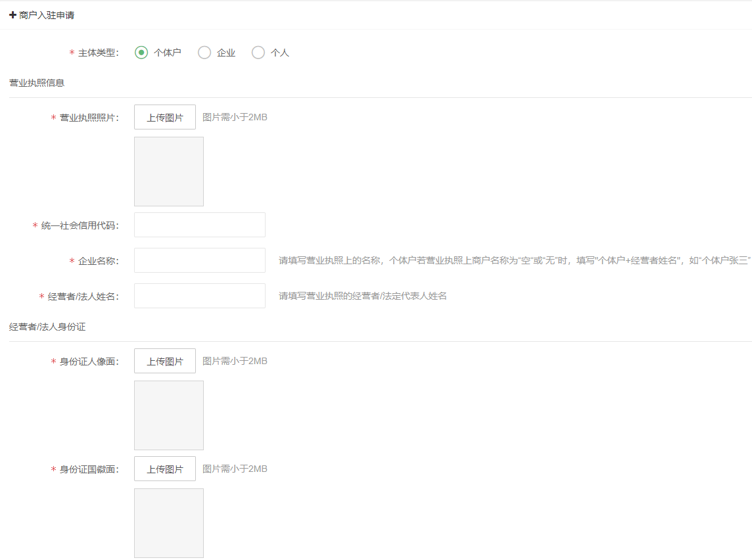Click 图片需小于2MB note beside 营业执照照片
The width and height of the screenshot is (752, 560).
(x=235, y=118)
